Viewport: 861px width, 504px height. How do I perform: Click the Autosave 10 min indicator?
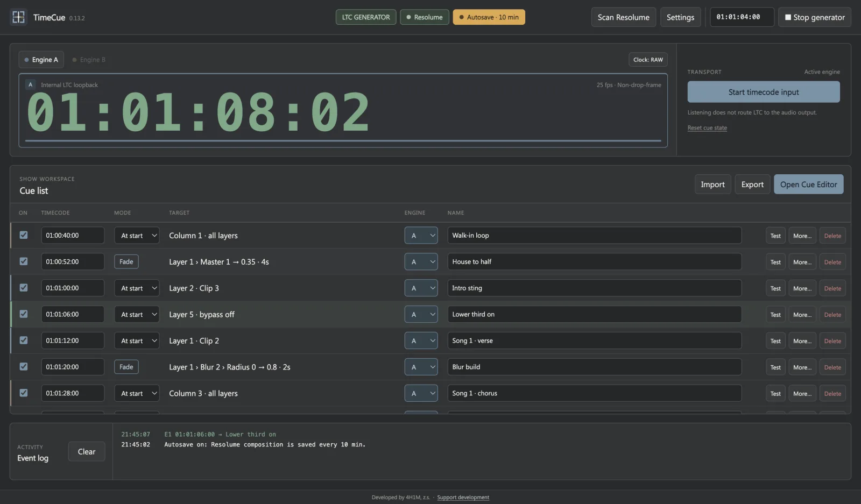coord(489,17)
